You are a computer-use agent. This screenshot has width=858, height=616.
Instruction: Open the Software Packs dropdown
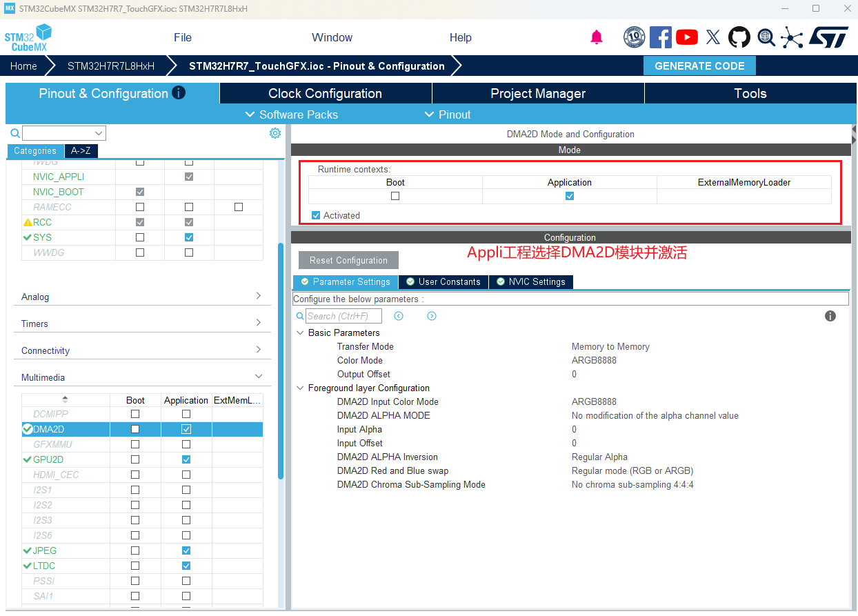[292, 115]
